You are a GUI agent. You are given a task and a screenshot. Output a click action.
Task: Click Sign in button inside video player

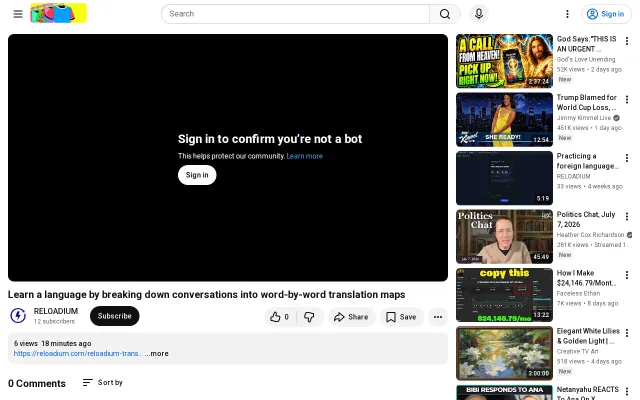(197, 175)
